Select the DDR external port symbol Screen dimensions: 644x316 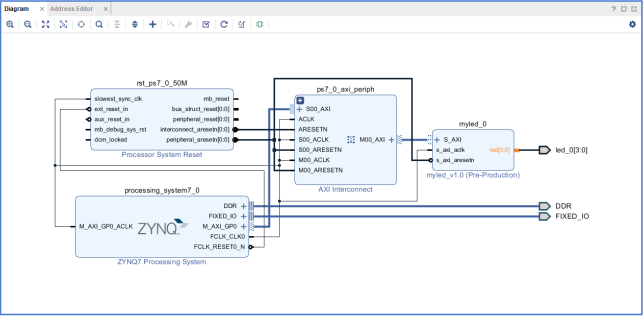(x=545, y=206)
